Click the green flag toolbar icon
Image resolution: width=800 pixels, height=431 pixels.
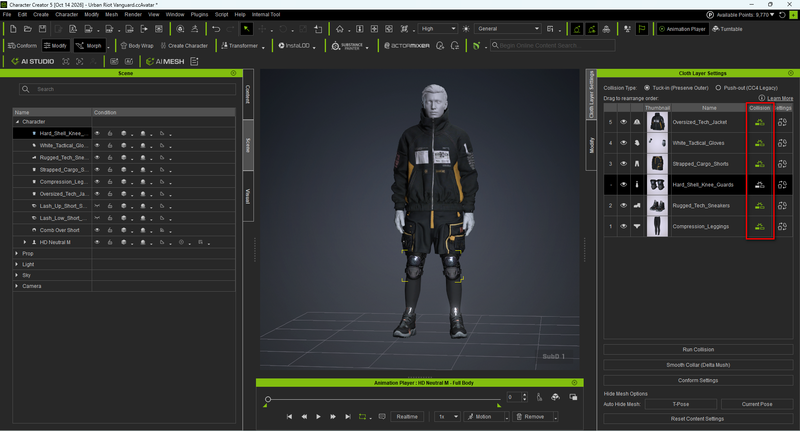point(642,29)
